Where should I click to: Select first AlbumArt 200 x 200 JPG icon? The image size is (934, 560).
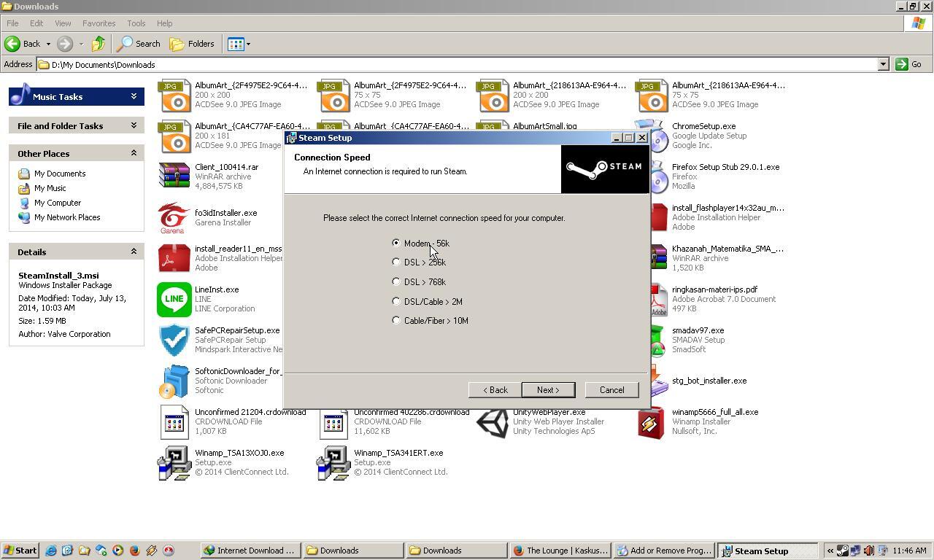click(174, 95)
